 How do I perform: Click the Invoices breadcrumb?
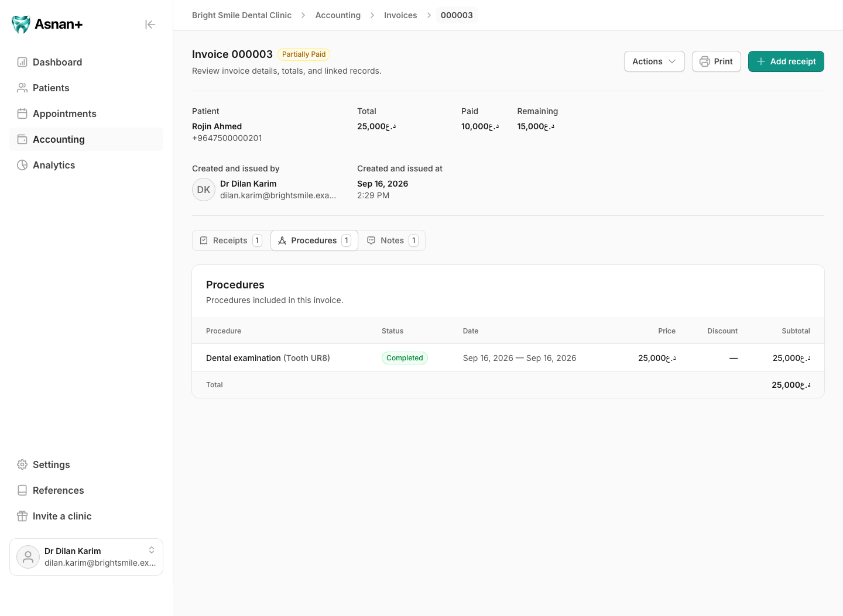400,15
